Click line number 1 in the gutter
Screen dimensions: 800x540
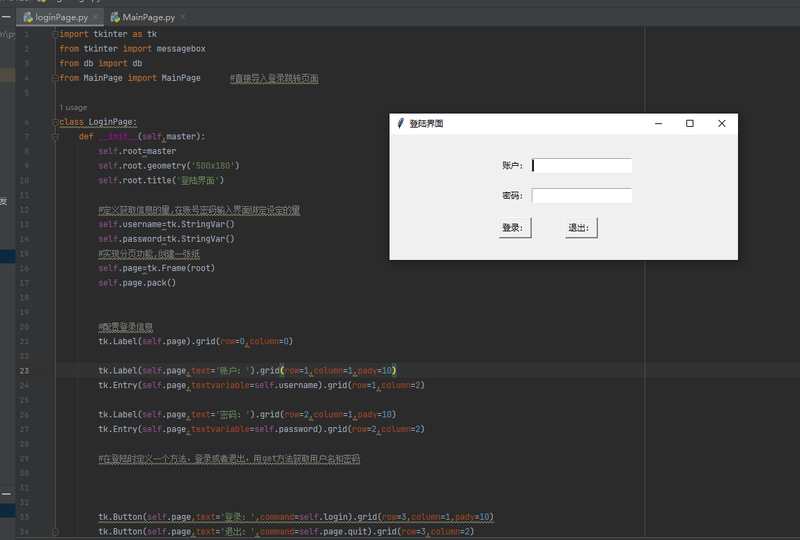point(27,34)
